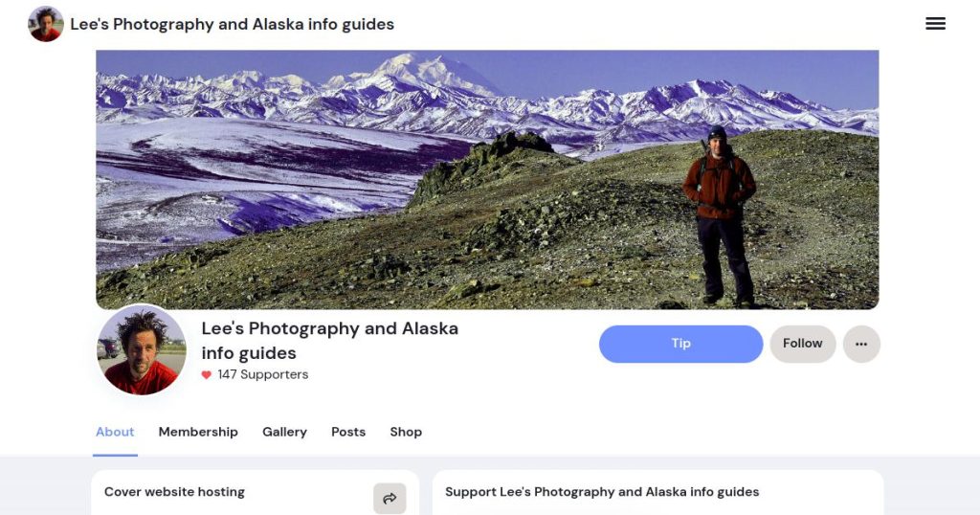Select the About tab
980x515 pixels.
tap(115, 432)
